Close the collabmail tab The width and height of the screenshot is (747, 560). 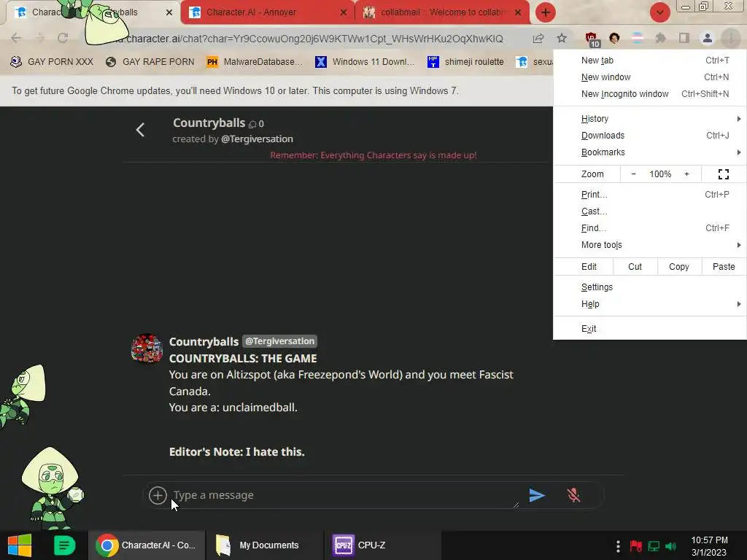[x=518, y=12]
